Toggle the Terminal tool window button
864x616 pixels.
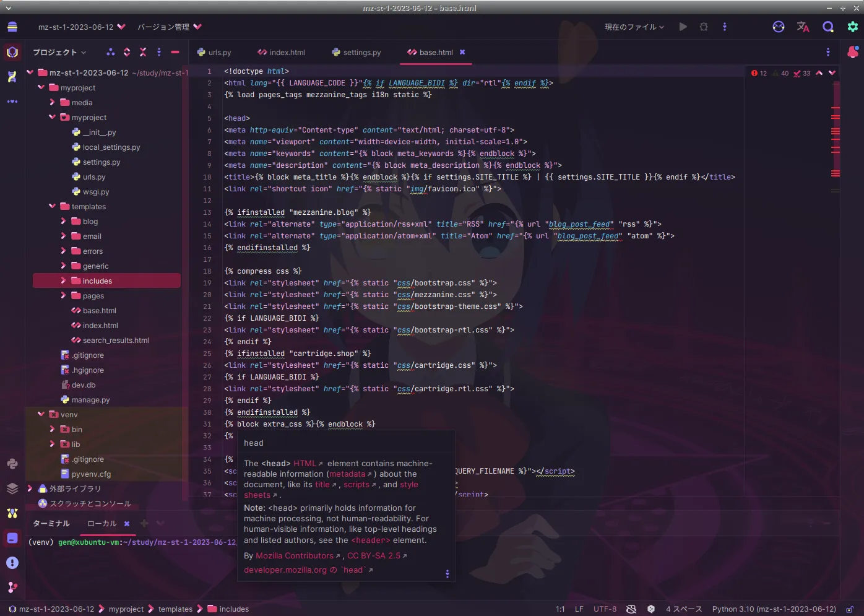pyautogui.click(x=12, y=538)
